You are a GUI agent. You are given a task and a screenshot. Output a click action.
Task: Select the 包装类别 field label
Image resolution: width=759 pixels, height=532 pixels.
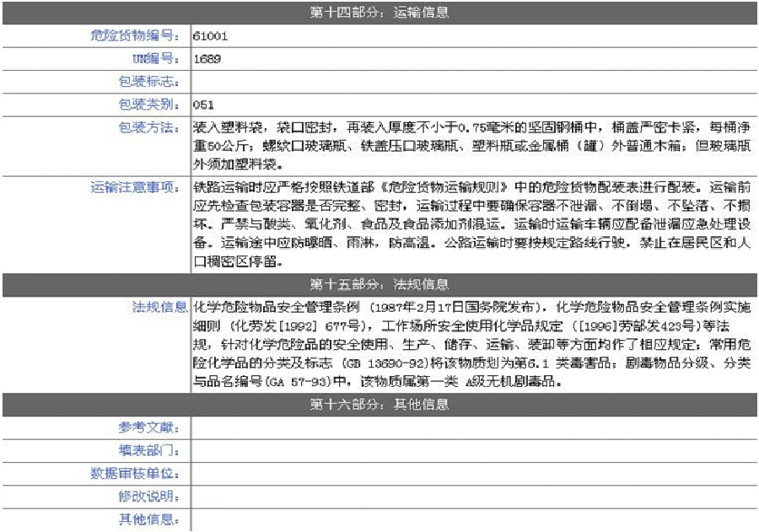[x=148, y=105]
